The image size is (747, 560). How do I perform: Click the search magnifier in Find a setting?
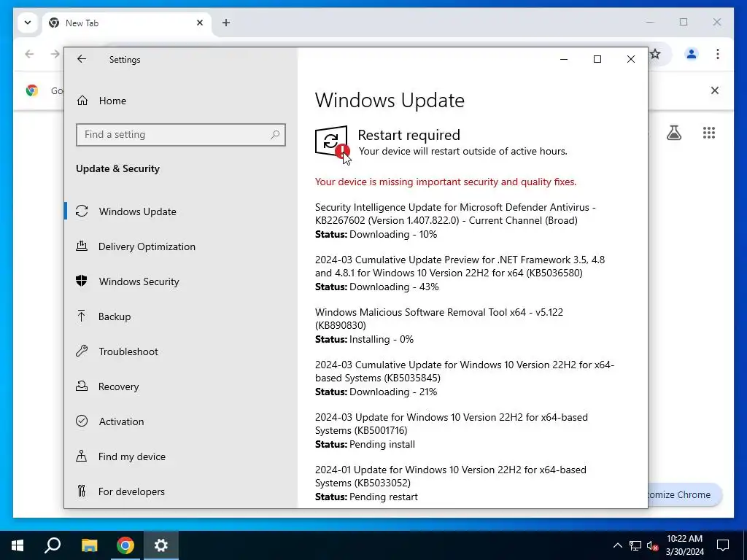tap(275, 135)
